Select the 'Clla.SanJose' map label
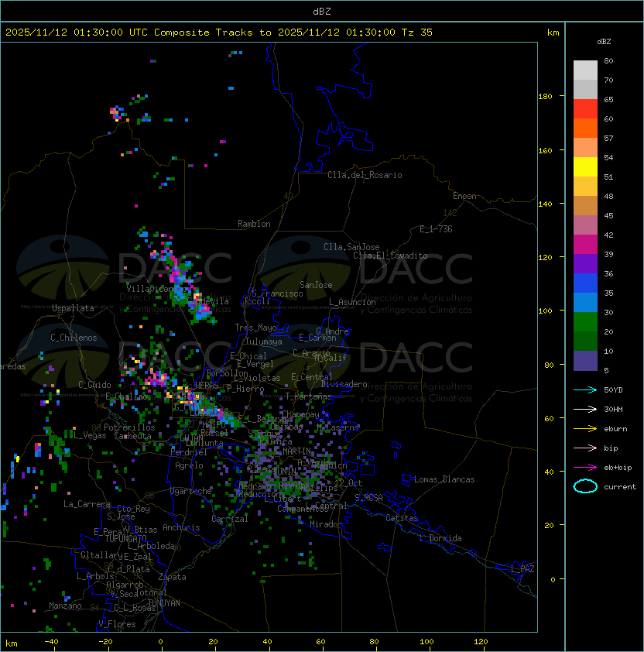 [x=351, y=247]
